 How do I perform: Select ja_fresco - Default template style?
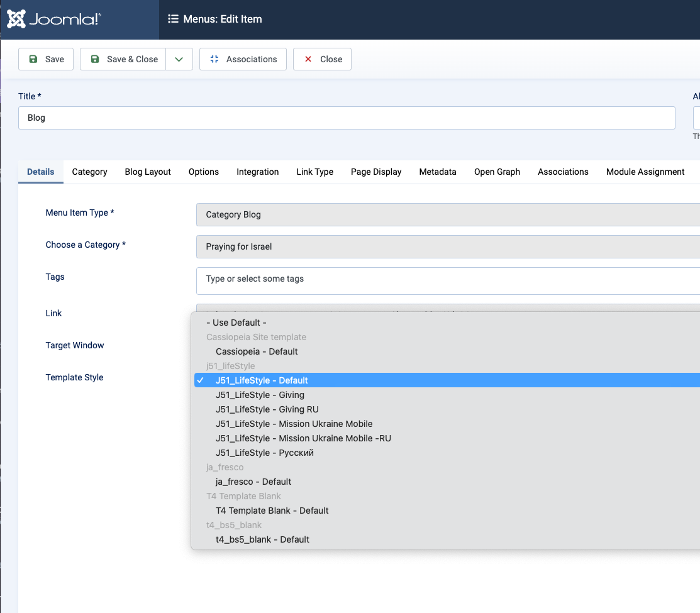tap(253, 482)
